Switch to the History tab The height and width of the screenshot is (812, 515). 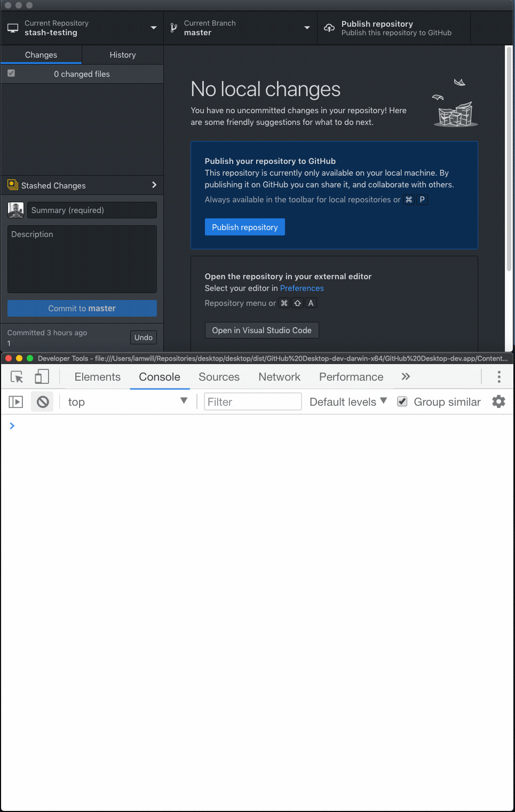[x=122, y=54]
